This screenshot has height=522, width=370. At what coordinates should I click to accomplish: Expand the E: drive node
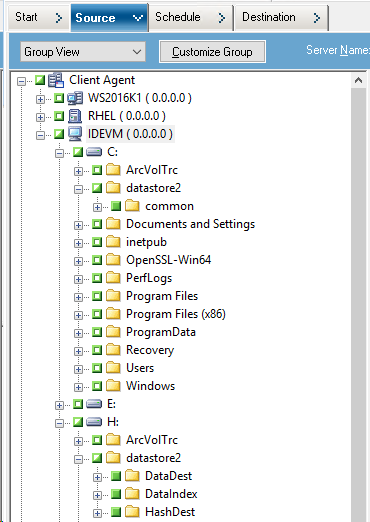[x=59, y=405]
